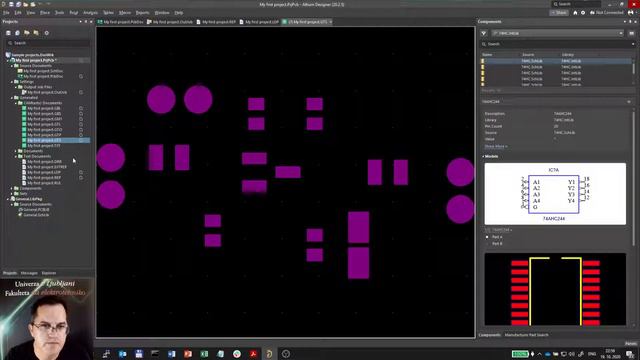Click the General.SchLib file in tree

pyautogui.click(x=36, y=215)
